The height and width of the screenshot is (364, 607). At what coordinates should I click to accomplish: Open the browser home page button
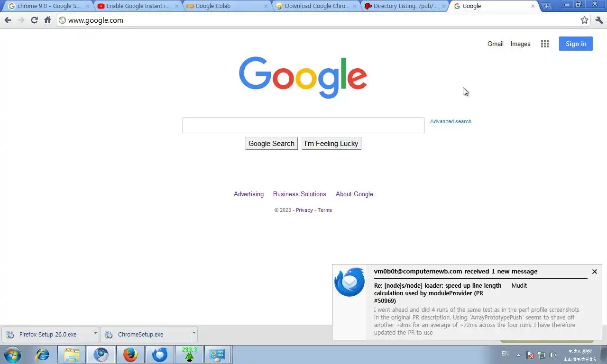point(47,20)
